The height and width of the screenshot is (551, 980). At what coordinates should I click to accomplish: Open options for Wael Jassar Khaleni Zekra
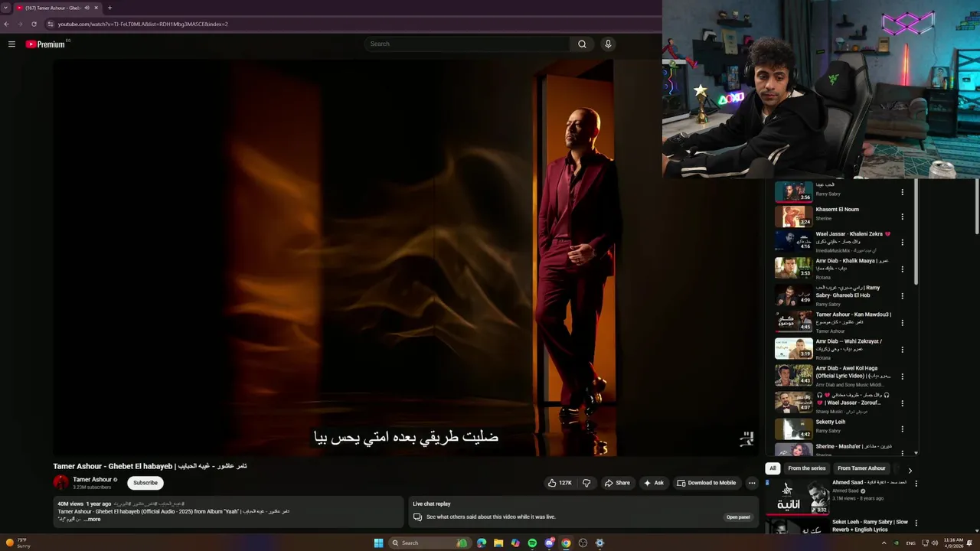[902, 242]
